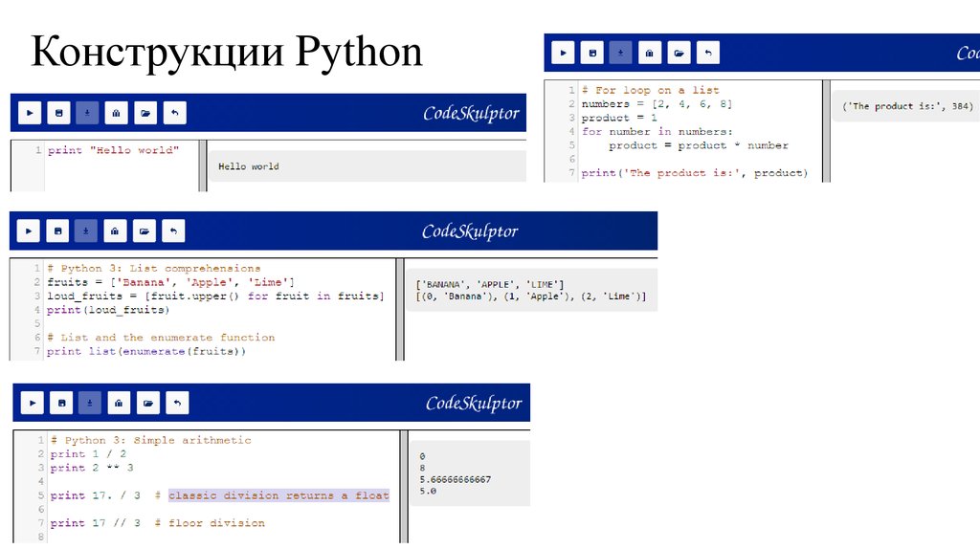Click Save icon in For loop panel

tap(591, 54)
